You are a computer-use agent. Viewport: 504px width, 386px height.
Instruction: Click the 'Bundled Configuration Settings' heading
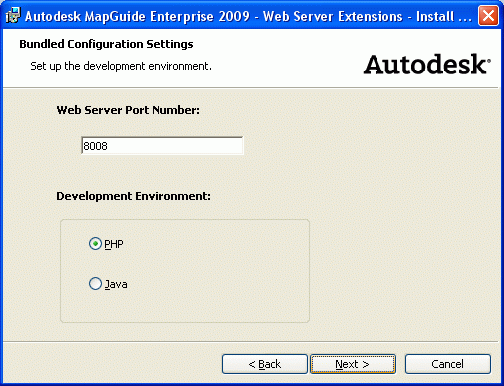(106, 44)
